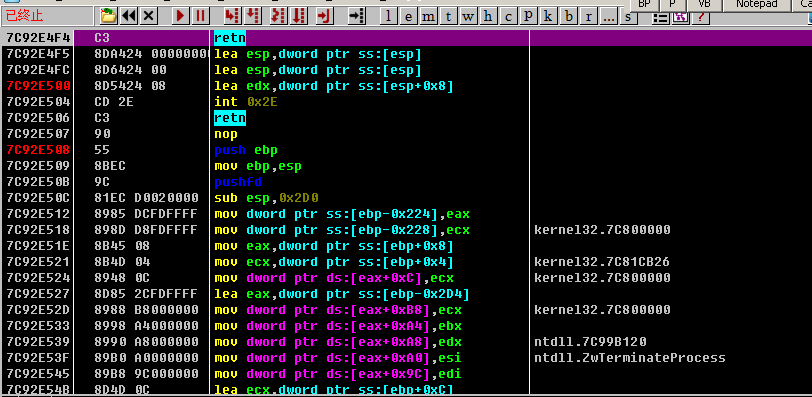Screen dimensions: 812x397
Task: Show Windows list via the w button
Action: tap(468, 16)
